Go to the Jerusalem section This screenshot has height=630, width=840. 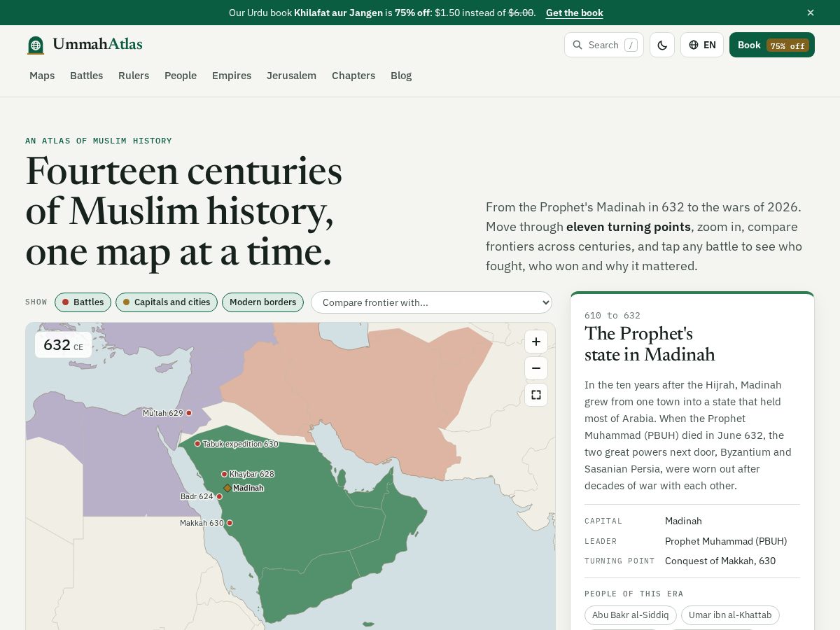pos(291,76)
